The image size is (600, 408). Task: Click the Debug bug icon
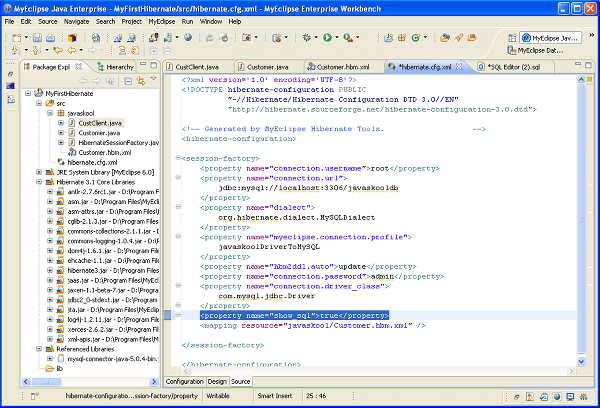tap(307, 38)
